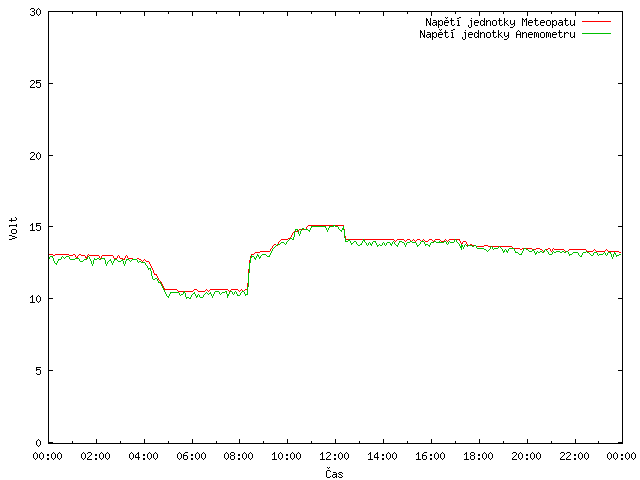Click the x-axis label 16:00
The image size is (640, 480).
pos(430,456)
